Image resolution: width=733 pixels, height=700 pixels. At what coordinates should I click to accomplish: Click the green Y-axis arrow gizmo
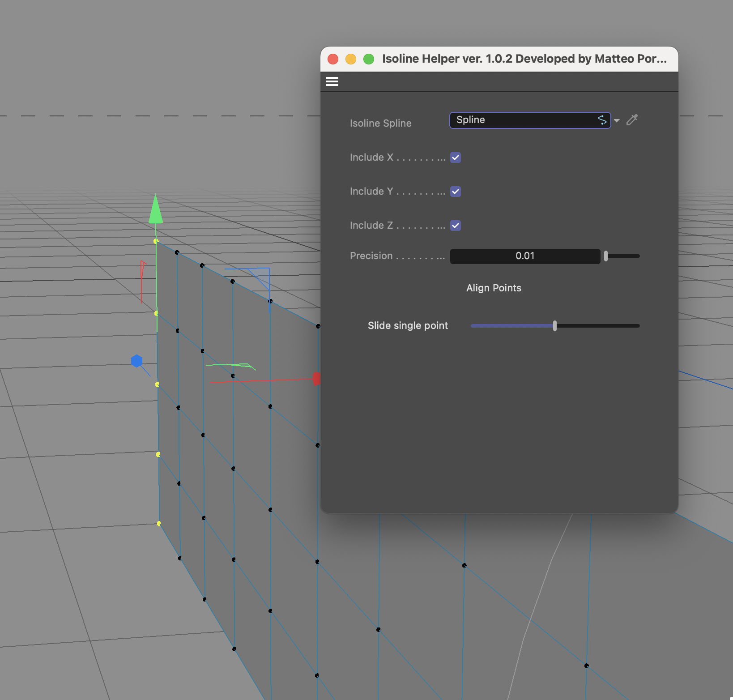156,209
